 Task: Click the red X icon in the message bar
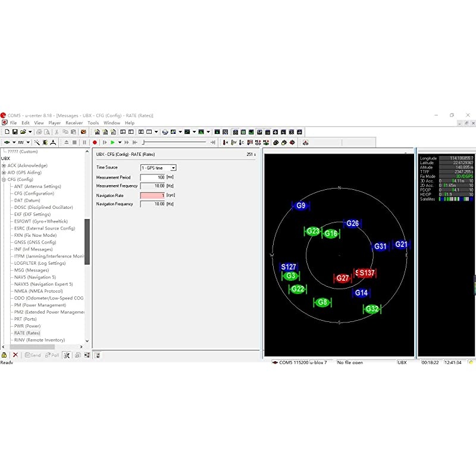(15, 355)
